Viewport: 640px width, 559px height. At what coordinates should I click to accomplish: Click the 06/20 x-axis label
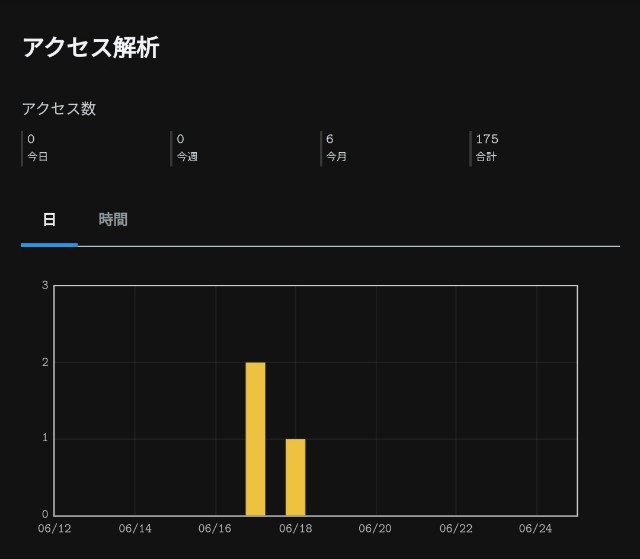click(375, 529)
